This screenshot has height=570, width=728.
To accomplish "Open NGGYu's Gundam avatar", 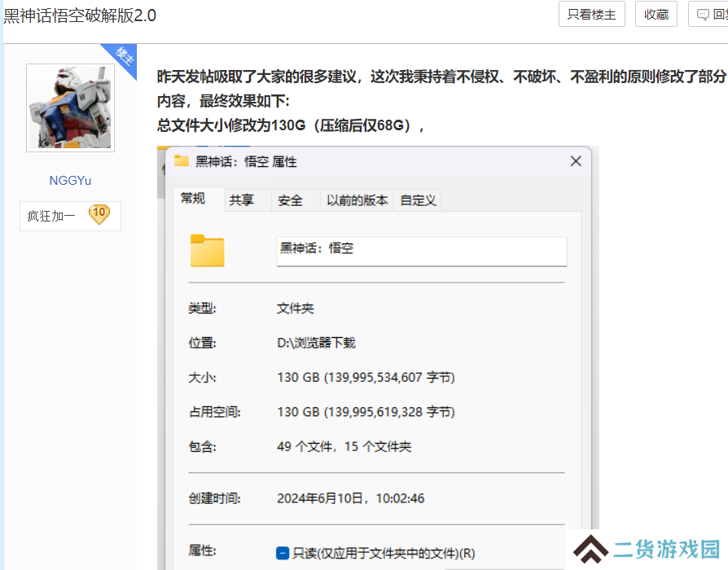I will tap(70, 107).
